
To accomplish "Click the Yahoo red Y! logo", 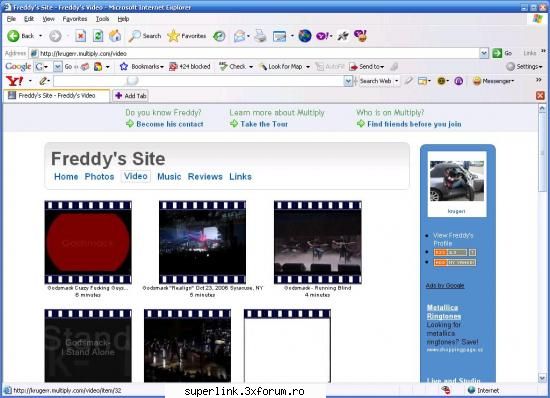I will (x=15, y=81).
